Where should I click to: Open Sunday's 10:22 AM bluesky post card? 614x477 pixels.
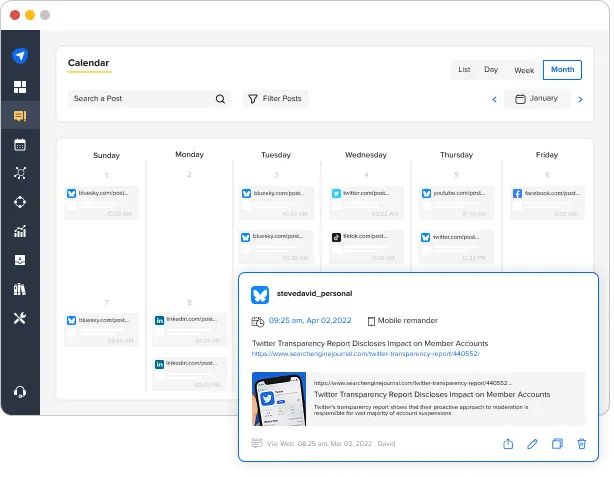tap(101, 203)
